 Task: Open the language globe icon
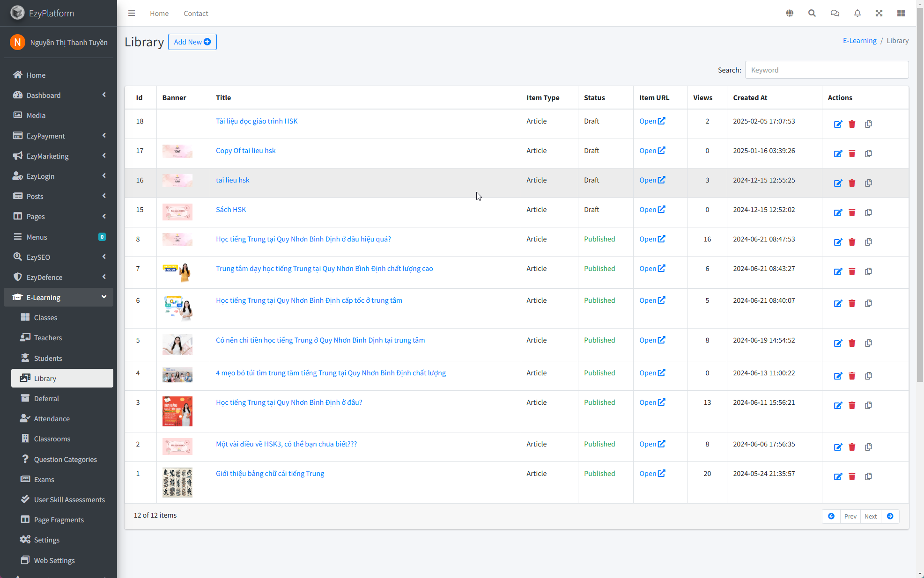tap(790, 13)
